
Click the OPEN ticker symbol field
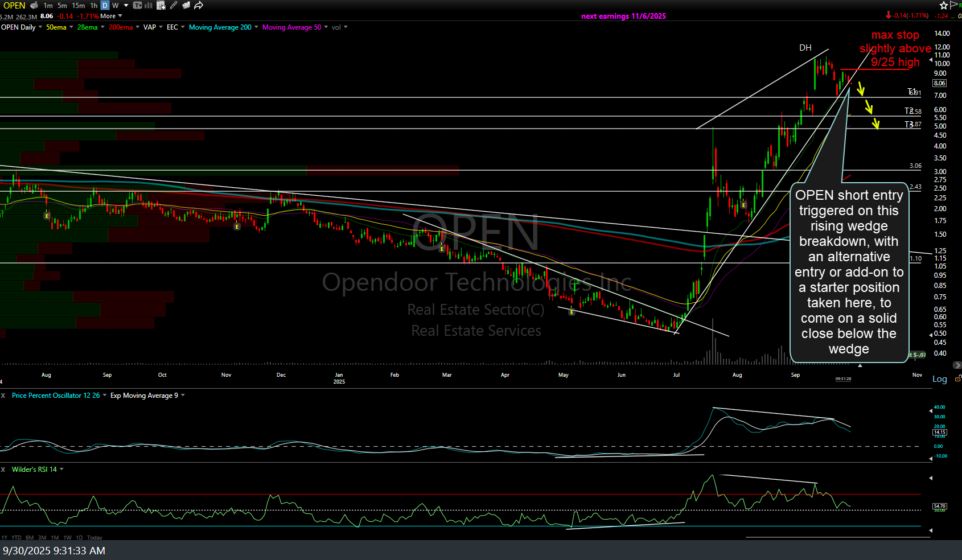click(x=14, y=5)
